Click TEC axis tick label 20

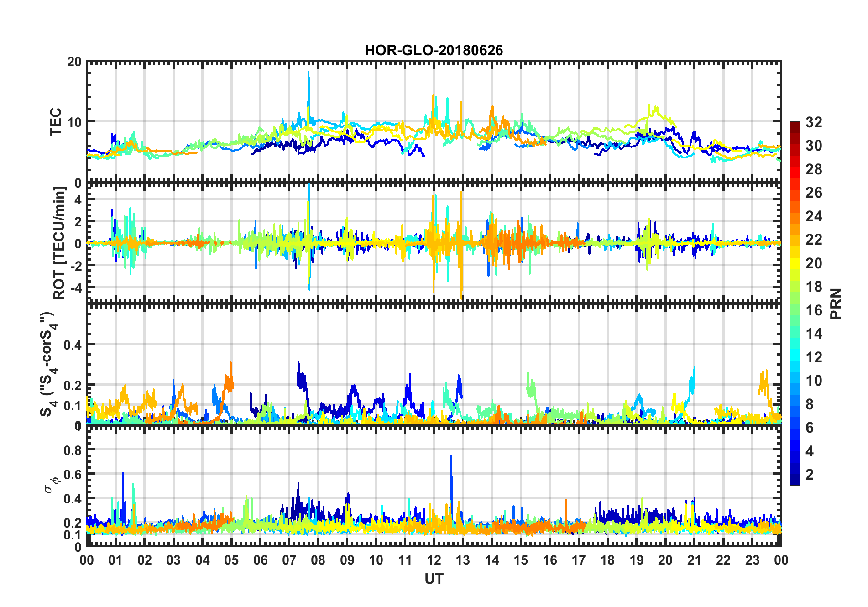(x=74, y=62)
